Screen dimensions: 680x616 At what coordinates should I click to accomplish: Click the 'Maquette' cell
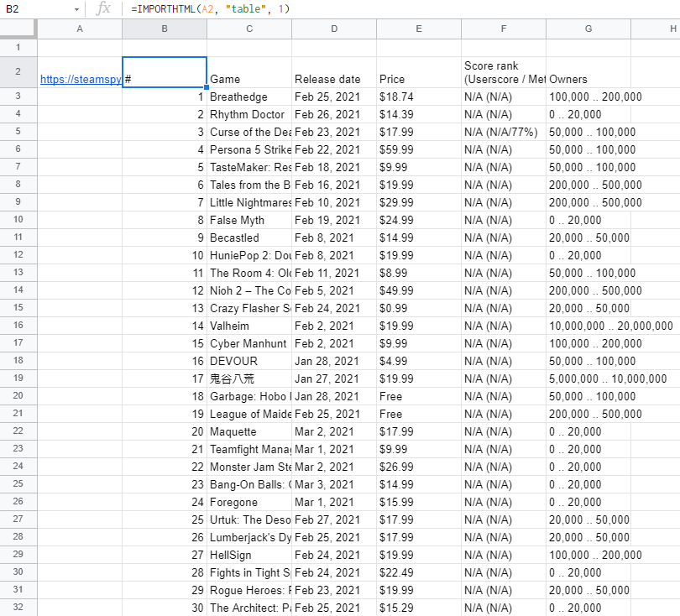click(249, 431)
